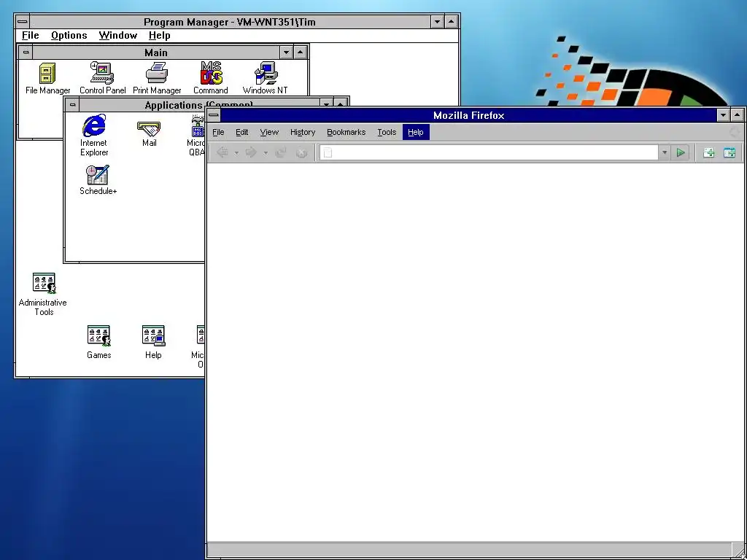The height and width of the screenshot is (560, 747).
Task: Open the Program Manager control menu box
Action: point(23,22)
